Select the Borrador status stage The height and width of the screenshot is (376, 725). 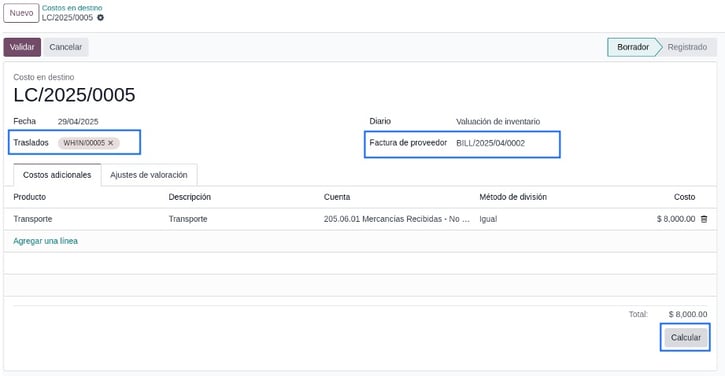(x=633, y=47)
